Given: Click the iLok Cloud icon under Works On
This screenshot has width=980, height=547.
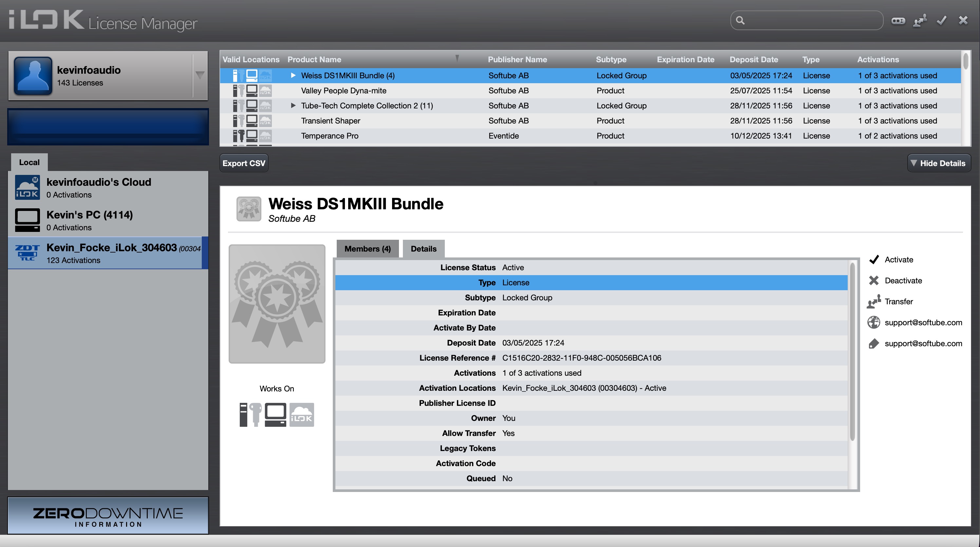Looking at the screenshot, I should [302, 415].
